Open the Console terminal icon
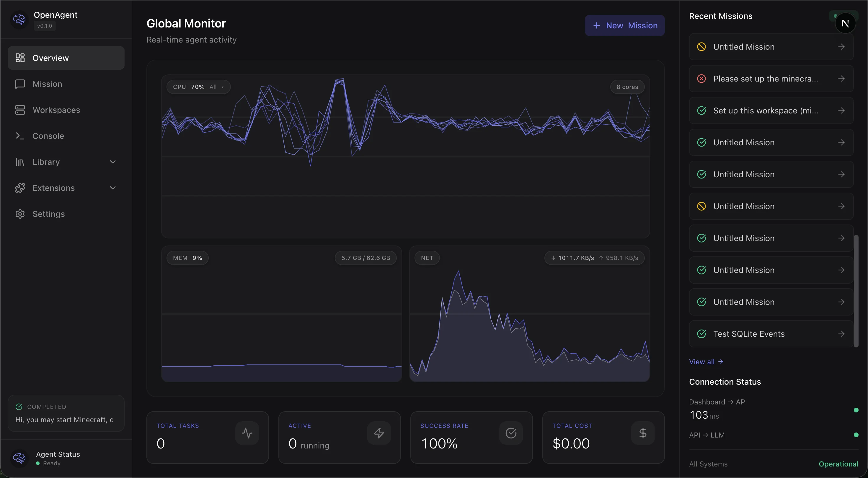Screen dimensions: 868x478 pos(19,136)
